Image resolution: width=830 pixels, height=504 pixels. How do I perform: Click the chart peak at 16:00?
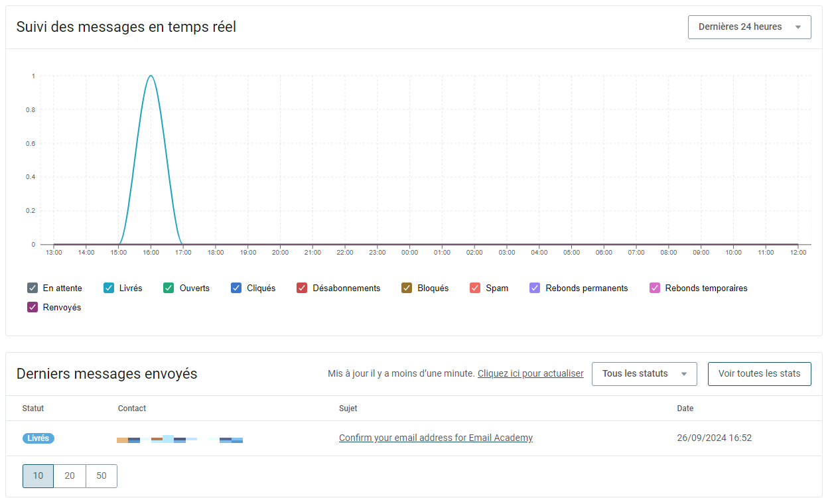point(151,76)
